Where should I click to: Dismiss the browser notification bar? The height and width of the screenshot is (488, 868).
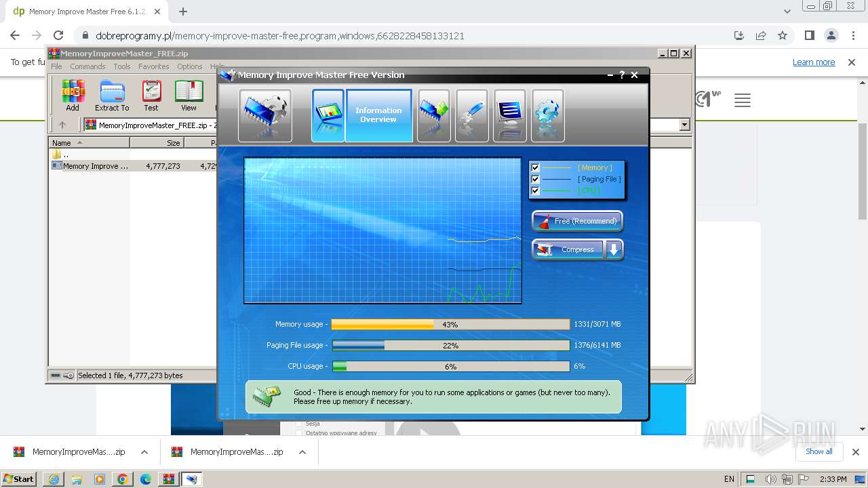pyautogui.click(x=852, y=62)
